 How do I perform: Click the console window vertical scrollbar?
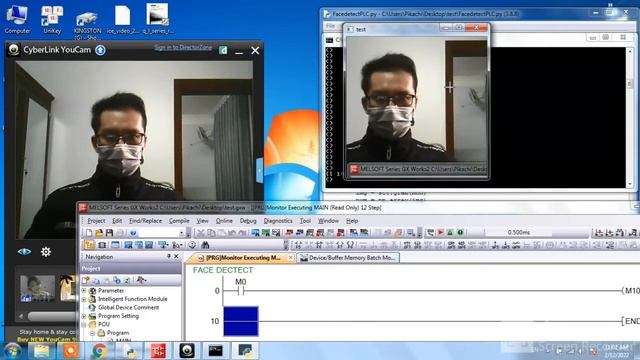coord(629,118)
